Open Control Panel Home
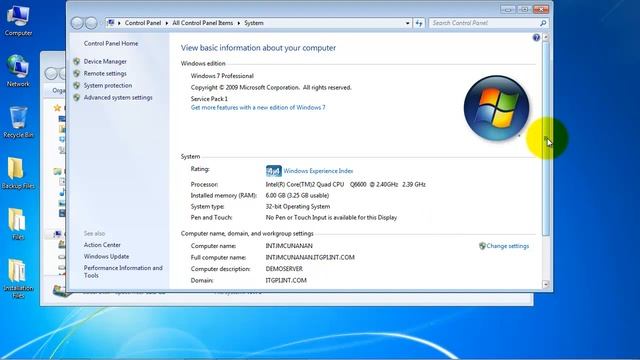Image resolution: width=640 pixels, height=360 pixels. click(x=111, y=44)
